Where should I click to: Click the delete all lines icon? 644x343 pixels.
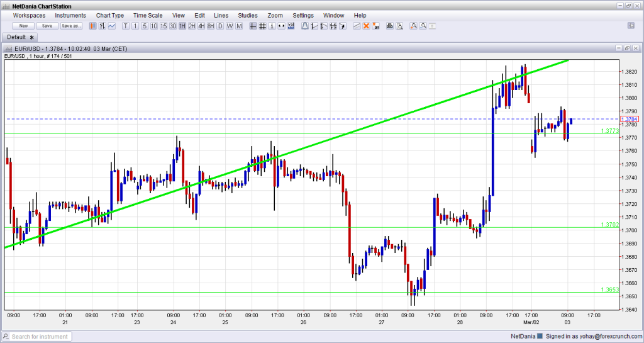375,26
